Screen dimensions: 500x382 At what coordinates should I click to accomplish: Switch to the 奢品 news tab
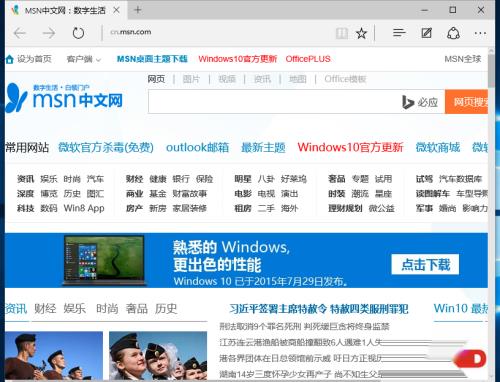[137, 308]
